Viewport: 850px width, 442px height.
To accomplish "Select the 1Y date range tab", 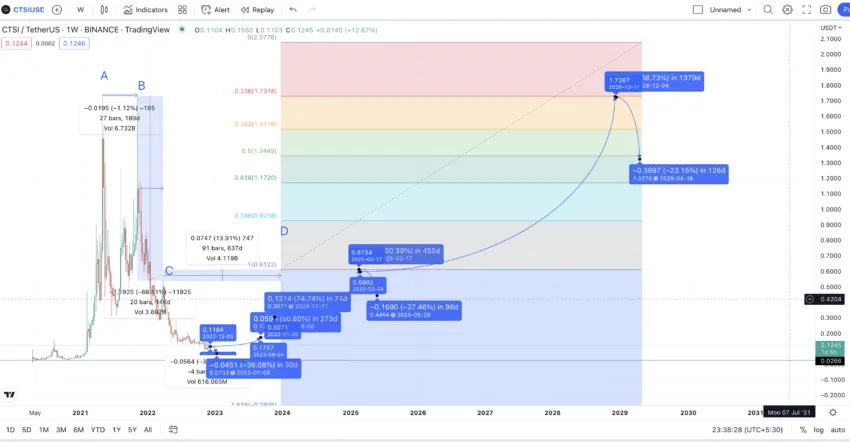I will click(116, 430).
